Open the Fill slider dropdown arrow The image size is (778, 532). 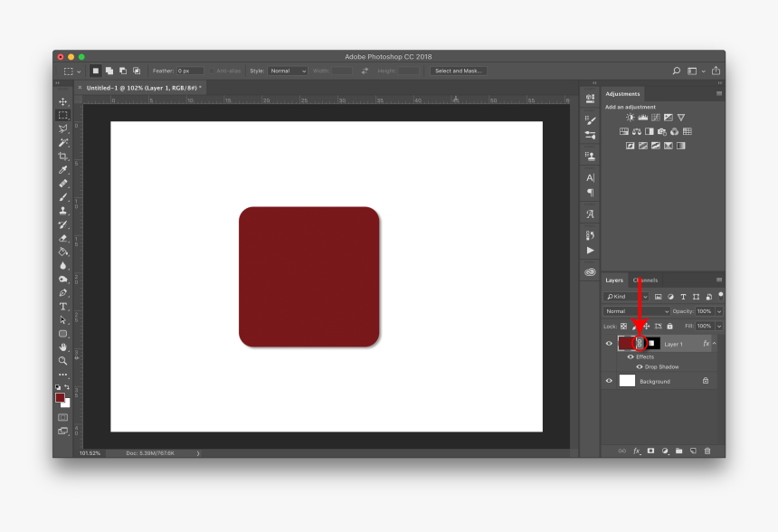click(719, 326)
